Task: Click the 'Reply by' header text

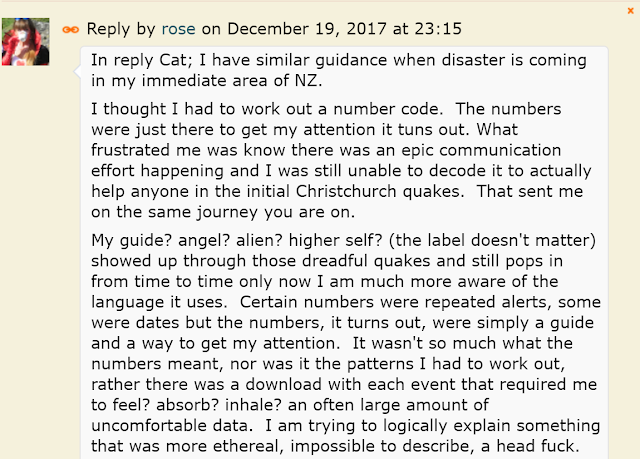Action: 122,30
